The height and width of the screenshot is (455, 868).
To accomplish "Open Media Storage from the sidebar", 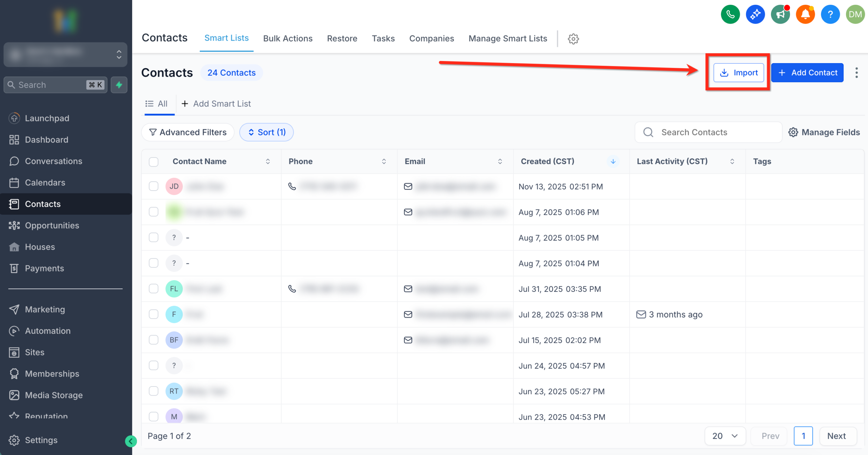I will click(x=54, y=395).
